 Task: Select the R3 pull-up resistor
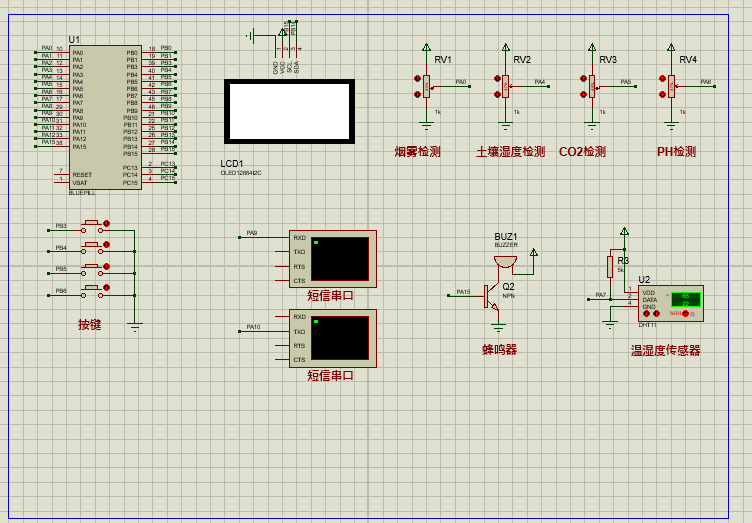point(610,267)
